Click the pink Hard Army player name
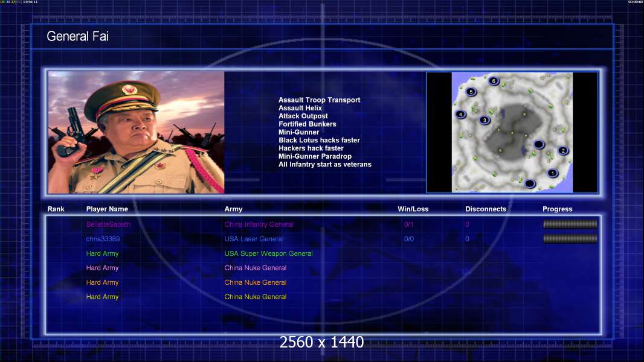Screen dimensions: 644x362 102,268
